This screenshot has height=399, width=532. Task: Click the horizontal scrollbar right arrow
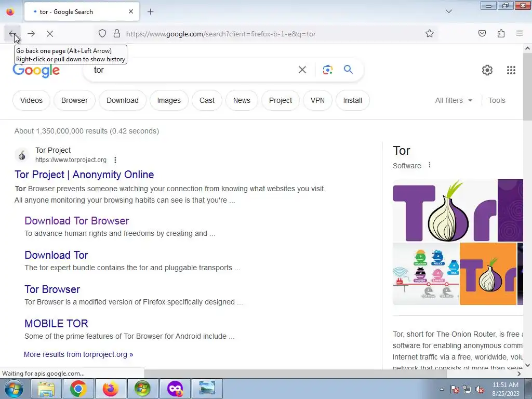pos(519,374)
